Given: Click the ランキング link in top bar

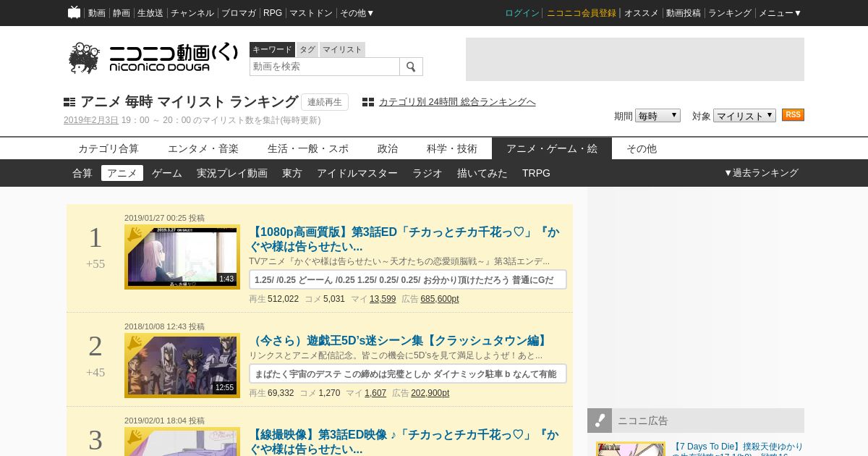Looking at the screenshot, I should pyautogui.click(x=730, y=13).
